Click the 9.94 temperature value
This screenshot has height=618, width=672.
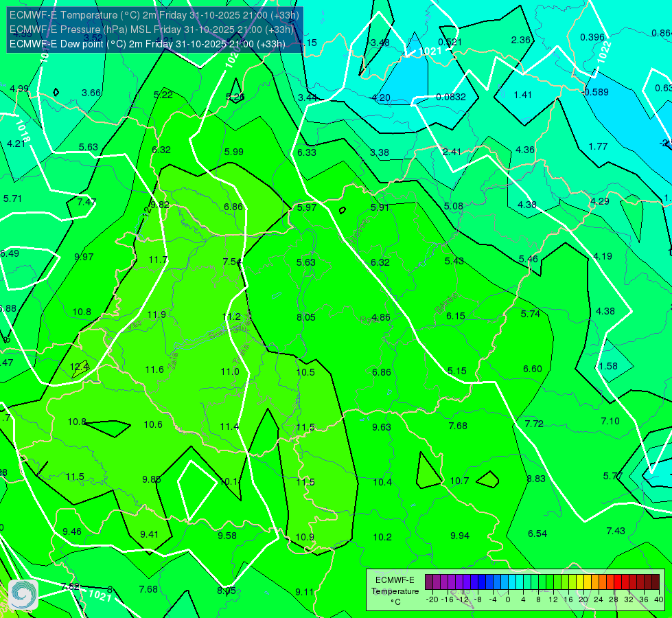pos(460,536)
